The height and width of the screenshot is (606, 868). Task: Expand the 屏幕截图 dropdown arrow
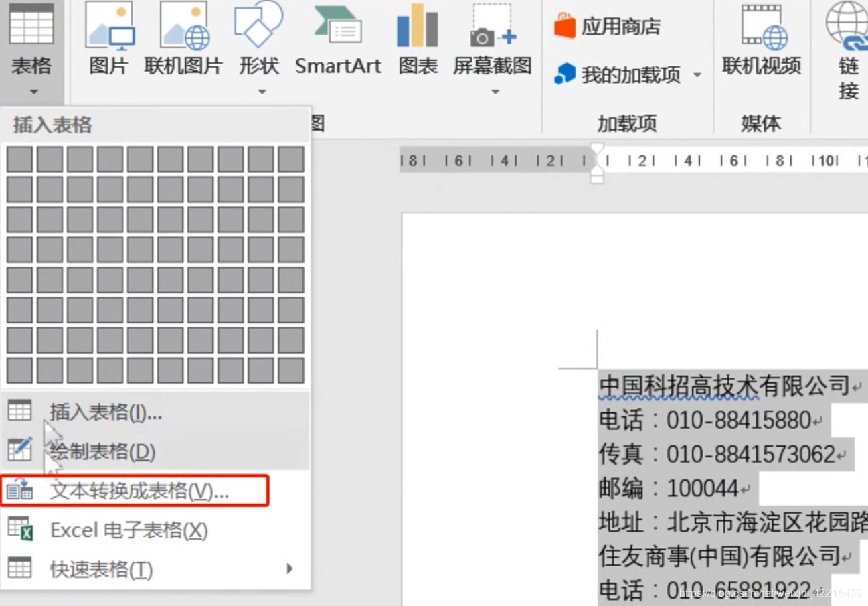tap(495, 92)
